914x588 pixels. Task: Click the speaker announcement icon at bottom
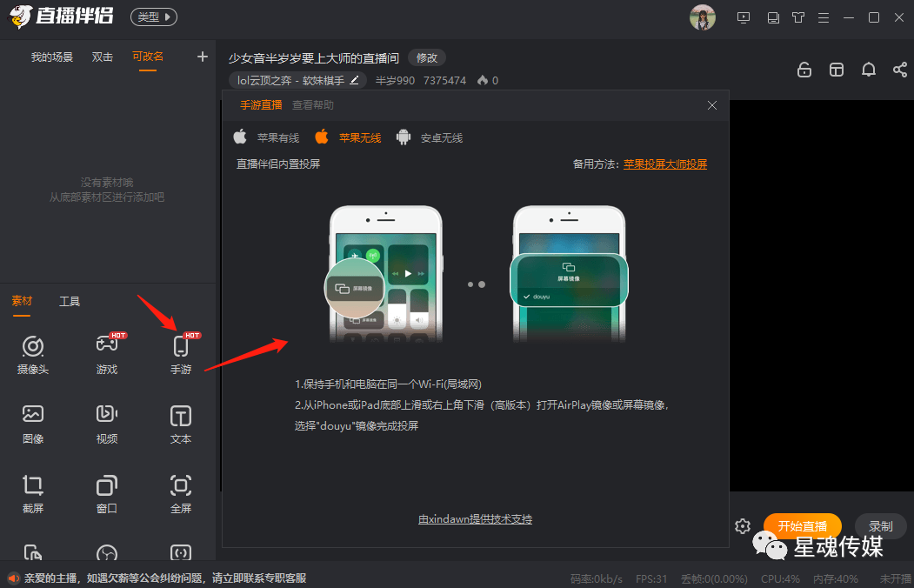point(13,578)
